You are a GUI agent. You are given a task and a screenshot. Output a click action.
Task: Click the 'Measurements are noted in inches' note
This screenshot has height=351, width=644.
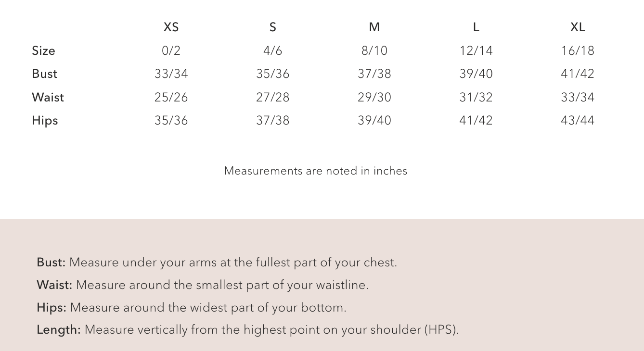pos(316,171)
